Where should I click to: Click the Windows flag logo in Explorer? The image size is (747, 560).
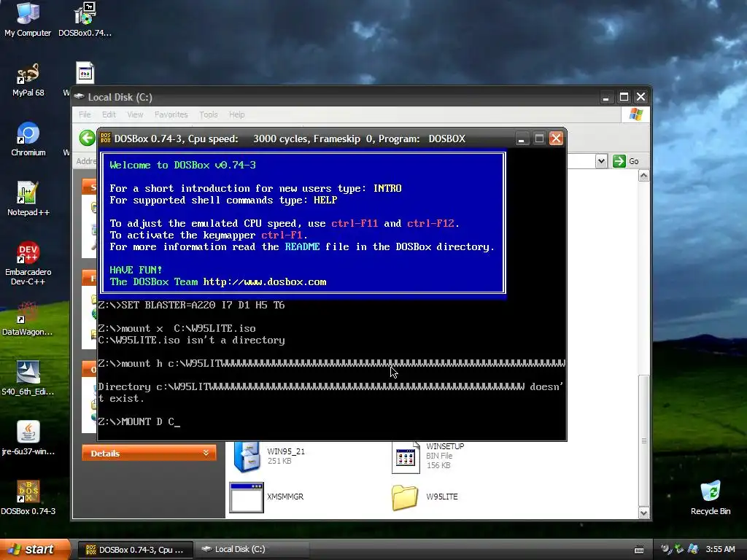[635, 114]
